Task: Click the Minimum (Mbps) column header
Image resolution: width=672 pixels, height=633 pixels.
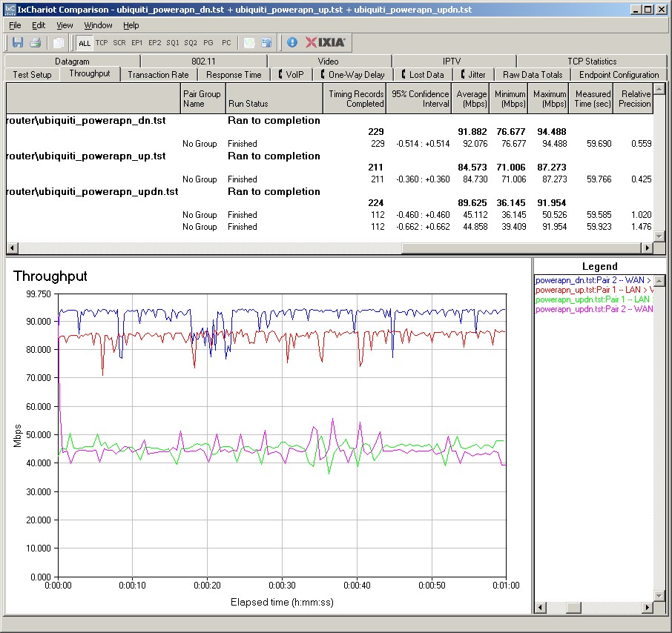Action: (x=508, y=99)
